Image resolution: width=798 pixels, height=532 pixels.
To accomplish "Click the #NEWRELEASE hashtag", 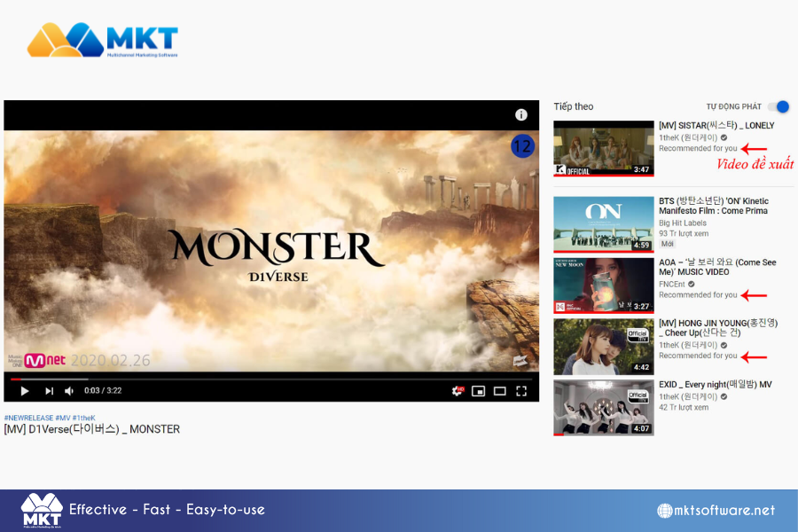I will click(x=28, y=418).
